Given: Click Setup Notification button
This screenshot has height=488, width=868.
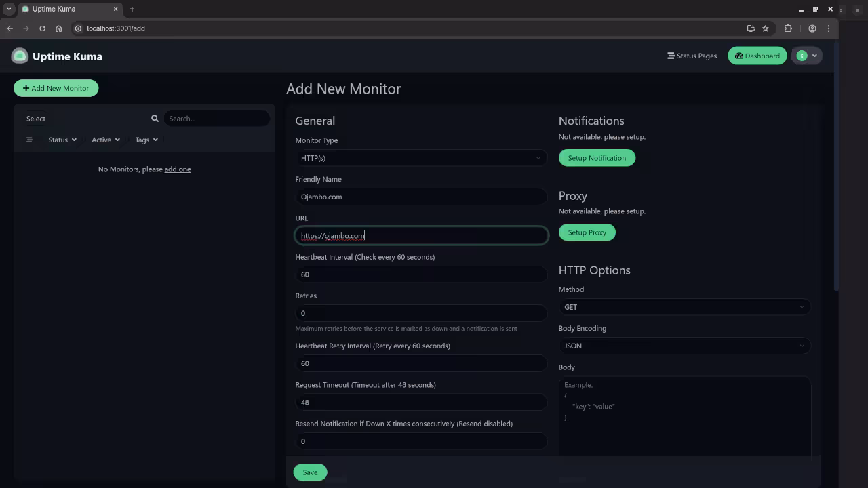Looking at the screenshot, I should [597, 158].
